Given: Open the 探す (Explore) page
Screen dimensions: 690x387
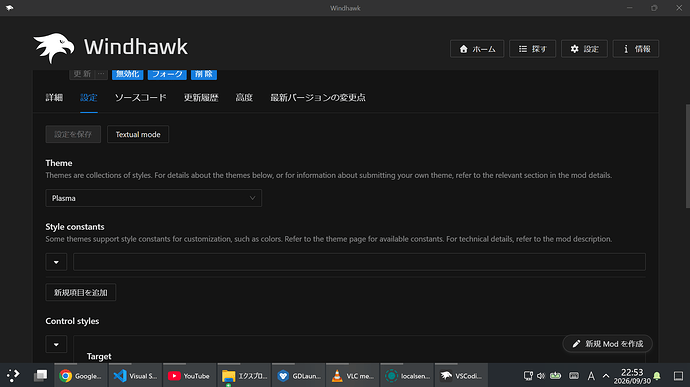Looking at the screenshot, I should pyautogui.click(x=532, y=49).
